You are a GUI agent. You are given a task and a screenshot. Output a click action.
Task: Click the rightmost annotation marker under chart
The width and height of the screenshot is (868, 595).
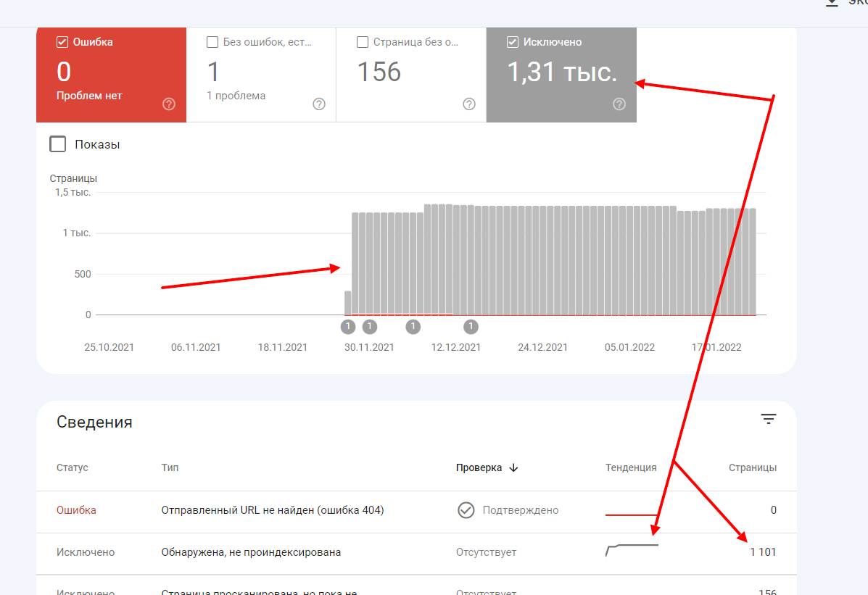coord(471,327)
